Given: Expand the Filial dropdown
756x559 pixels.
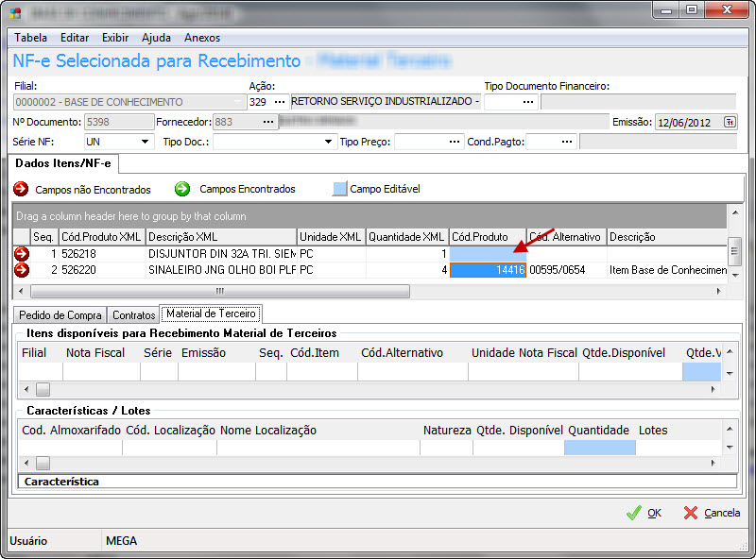Looking at the screenshot, I should tap(236, 102).
